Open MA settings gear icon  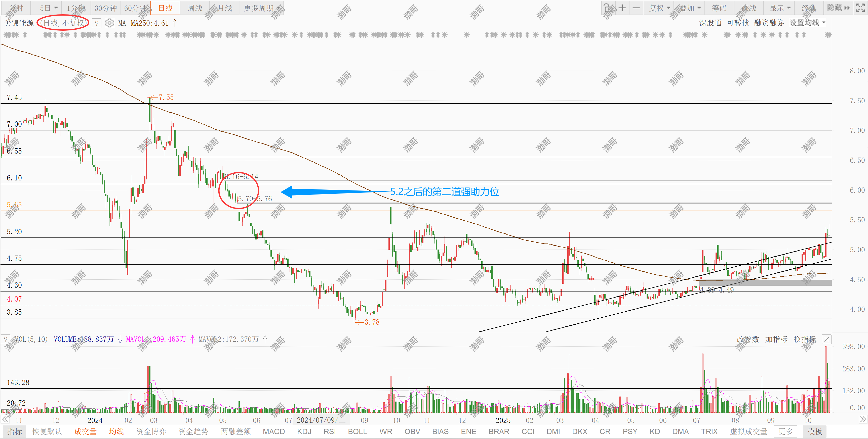[x=109, y=23]
